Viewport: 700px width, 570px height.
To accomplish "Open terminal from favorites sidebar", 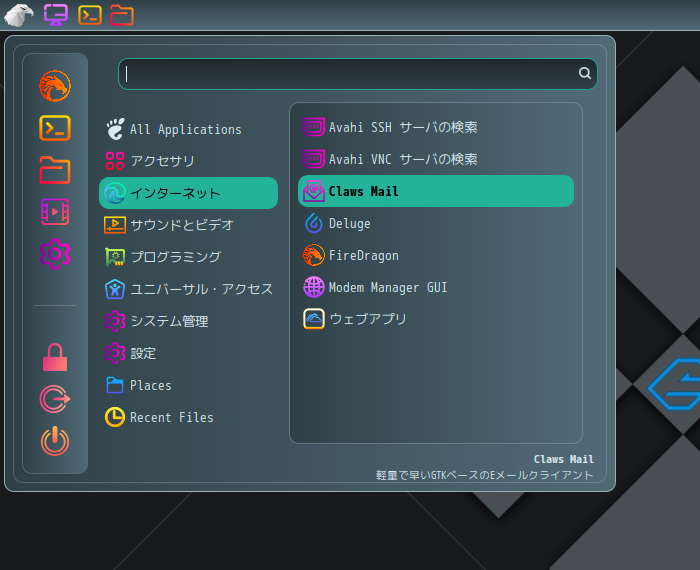I will [x=55, y=128].
